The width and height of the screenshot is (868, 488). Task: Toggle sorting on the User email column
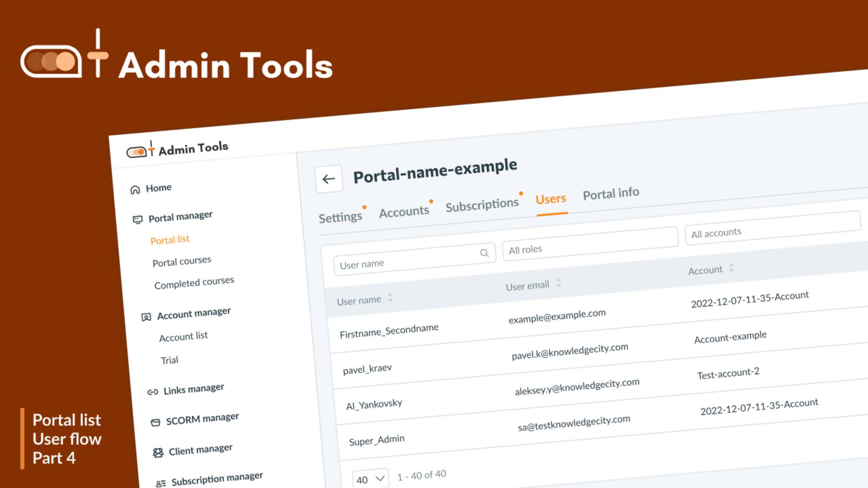[x=559, y=284]
